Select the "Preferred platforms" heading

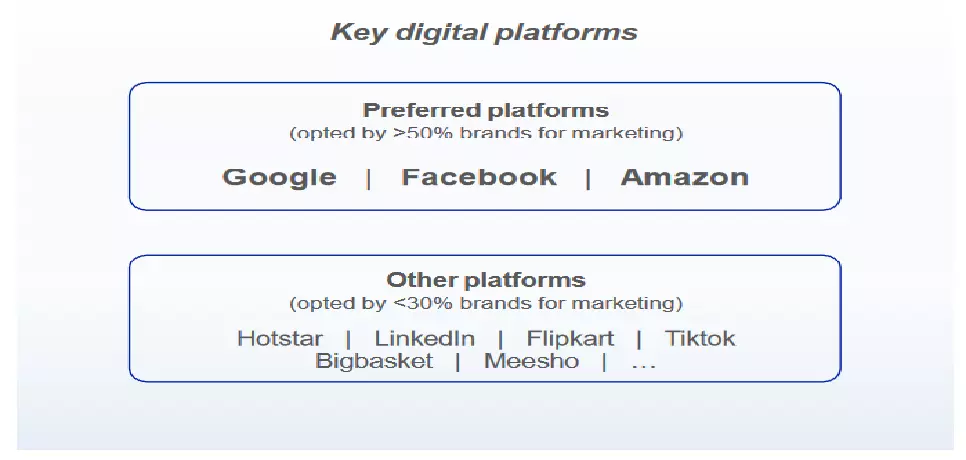click(485, 110)
